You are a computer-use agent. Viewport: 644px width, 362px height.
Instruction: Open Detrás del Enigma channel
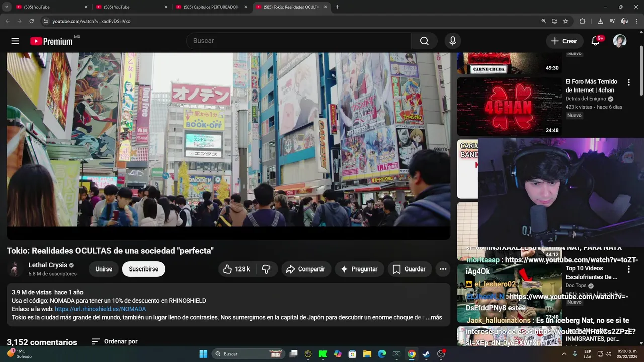(x=585, y=99)
